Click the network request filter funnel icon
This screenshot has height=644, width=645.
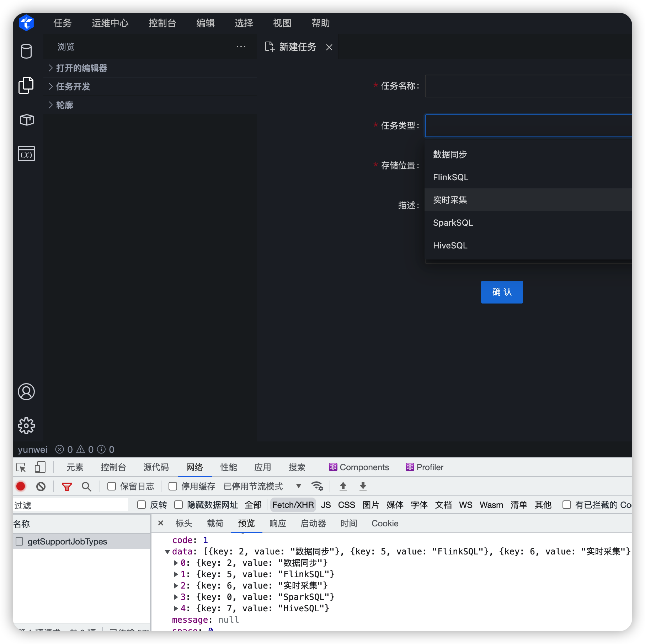(66, 486)
